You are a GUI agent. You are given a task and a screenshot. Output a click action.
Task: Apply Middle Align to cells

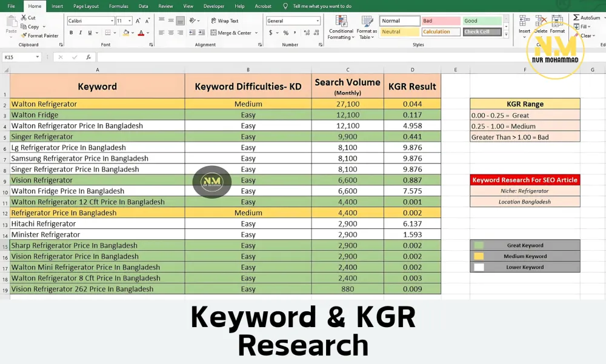(171, 21)
